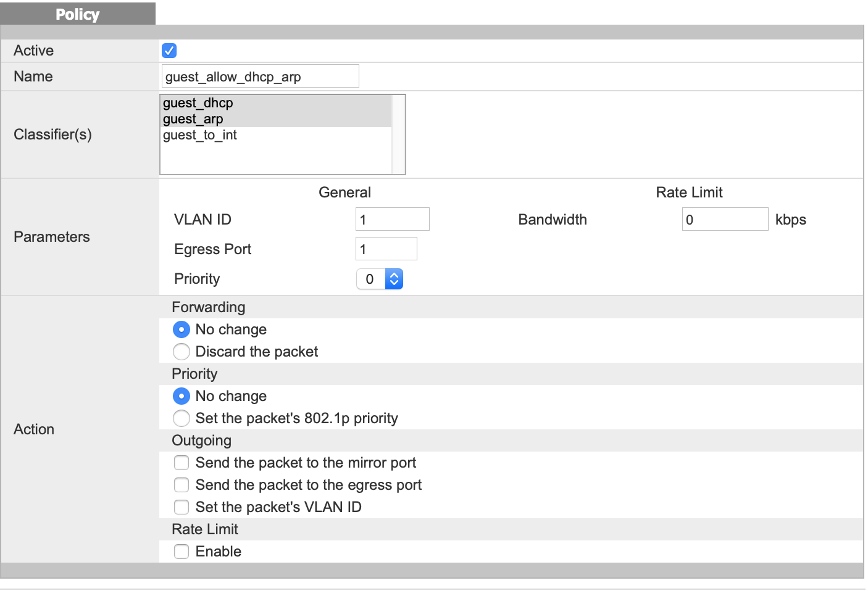Screen dimensions: 868x591
Task: Click the Name input field
Action: click(260, 76)
